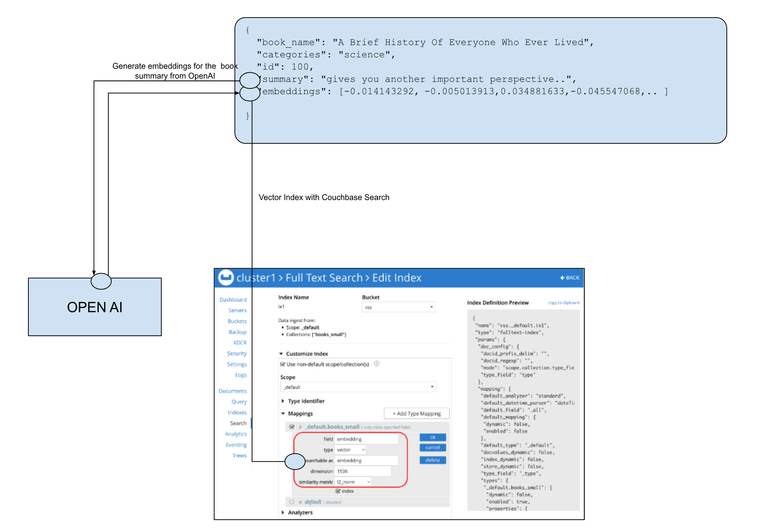
Task: Open Views in the sidebar
Action: point(239,456)
